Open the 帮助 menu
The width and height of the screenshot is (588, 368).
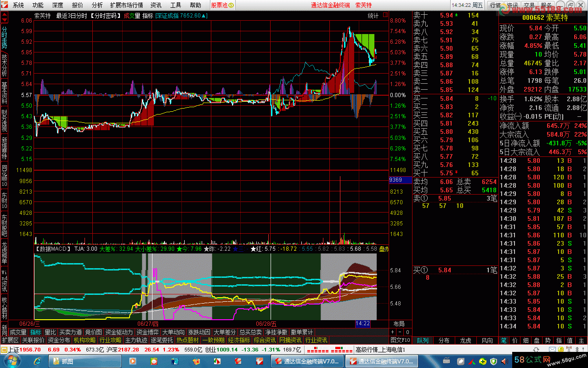coord(195,6)
